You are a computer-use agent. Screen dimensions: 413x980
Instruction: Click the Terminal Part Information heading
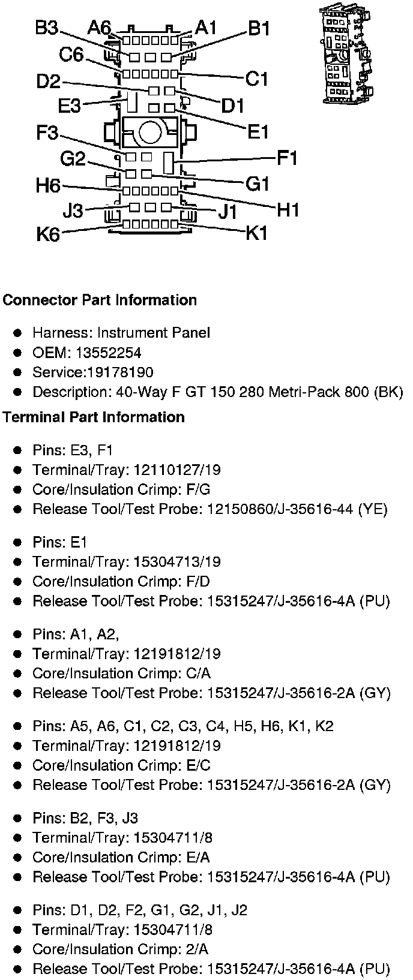tap(94, 417)
